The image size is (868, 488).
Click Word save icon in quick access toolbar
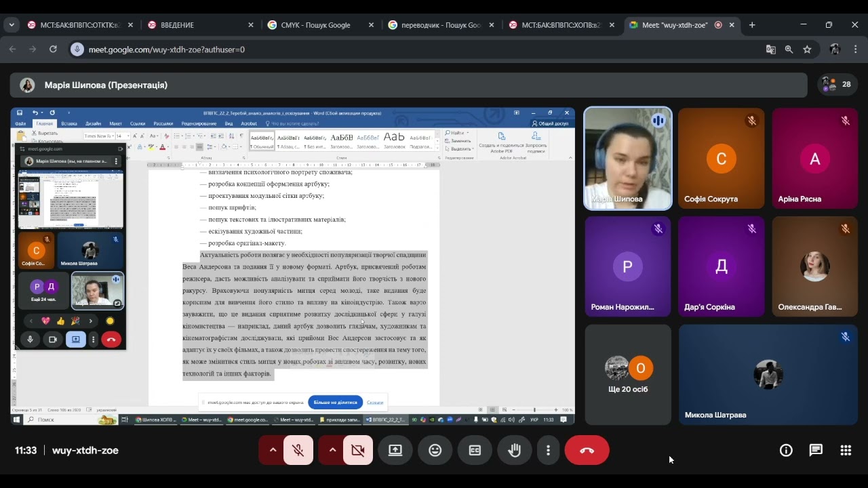(20, 113)
